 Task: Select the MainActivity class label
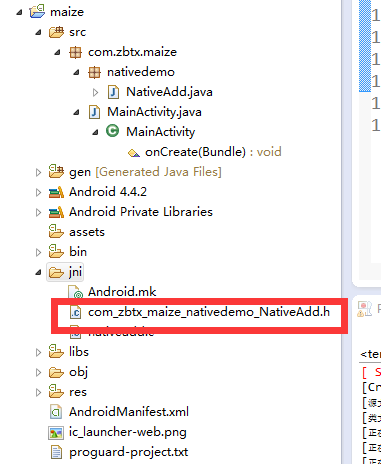[x=161, y=132]
